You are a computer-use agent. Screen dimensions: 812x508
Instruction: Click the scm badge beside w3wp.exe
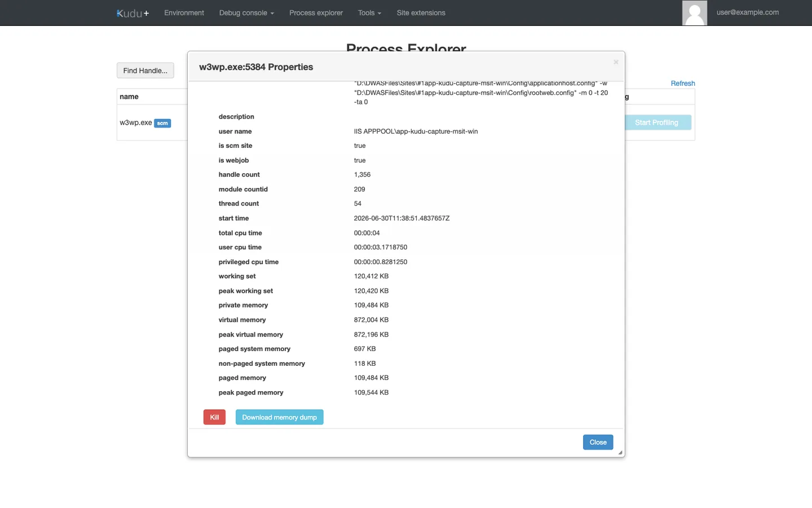[162, 123]
